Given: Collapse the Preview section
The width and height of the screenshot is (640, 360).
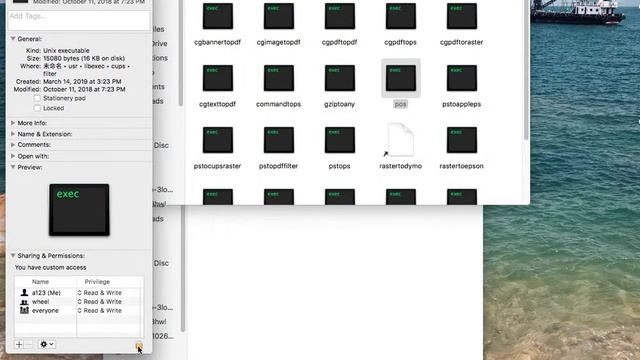Looking at the screenshot, I should point(13,167).
